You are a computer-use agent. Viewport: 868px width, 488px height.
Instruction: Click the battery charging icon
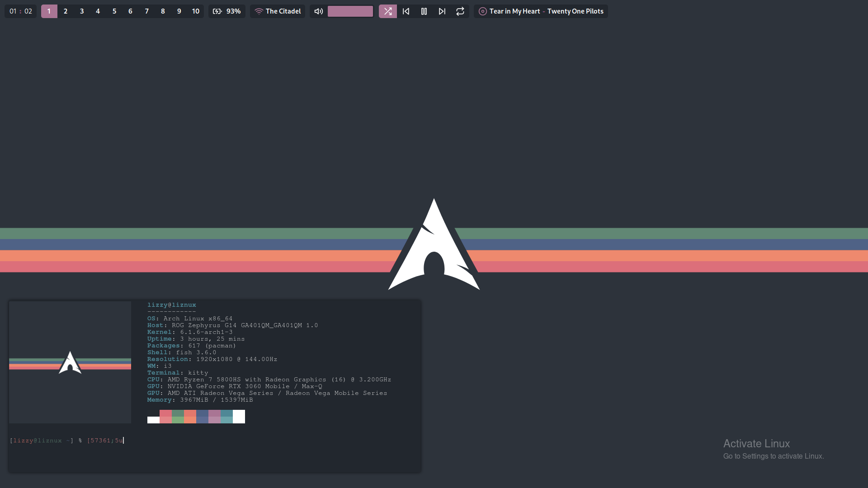pyautogui.click(x=217, y=11)
